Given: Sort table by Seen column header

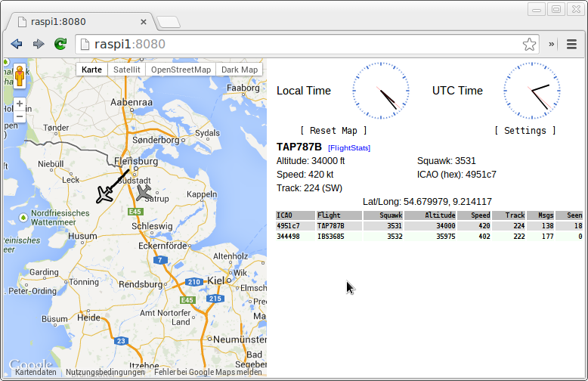Looking at the screenshot, I should coord(569,215).
